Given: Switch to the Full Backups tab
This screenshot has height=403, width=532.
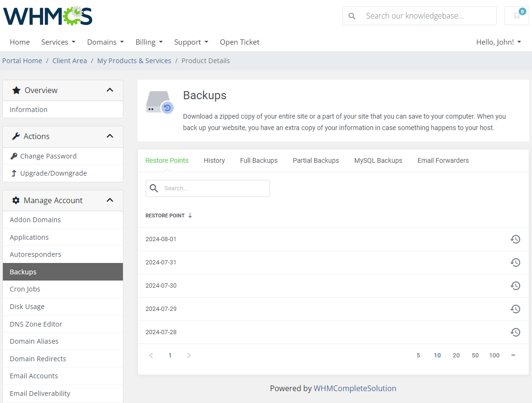Looking at the screenshot, I should 259,160.
